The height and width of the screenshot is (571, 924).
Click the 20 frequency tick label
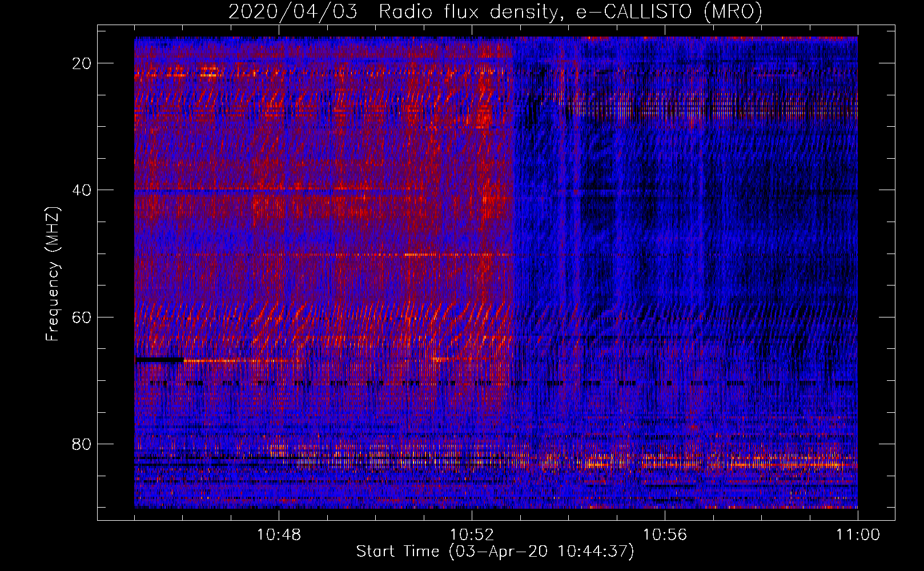click(82, 63)
